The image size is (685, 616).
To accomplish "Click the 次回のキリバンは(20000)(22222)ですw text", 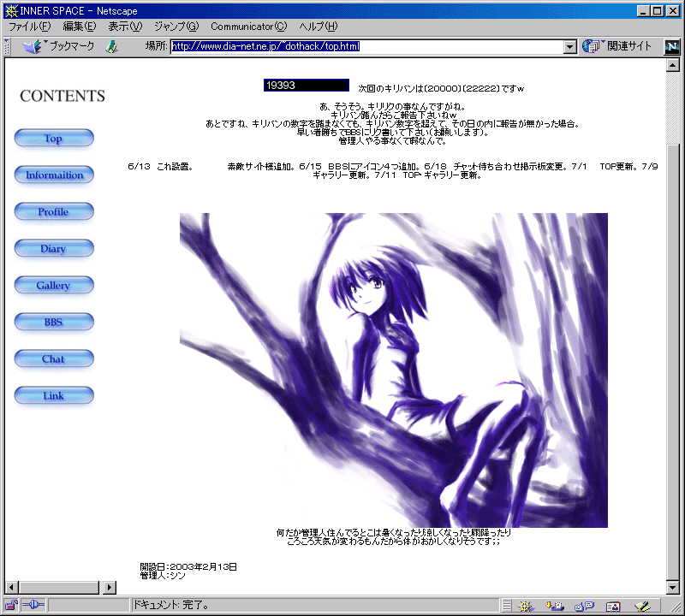I will pos(441,89).
